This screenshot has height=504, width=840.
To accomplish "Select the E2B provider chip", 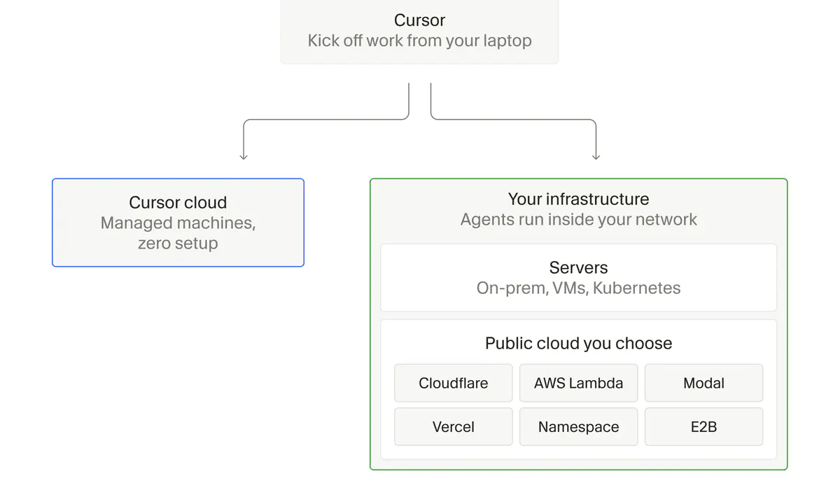I will 703,427.
